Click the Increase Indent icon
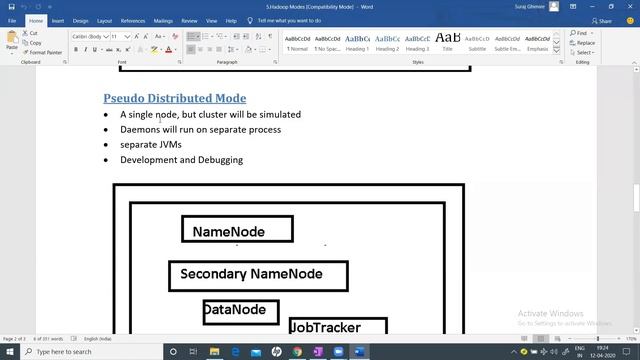This screenshot has width=640, height=360. 246,37
